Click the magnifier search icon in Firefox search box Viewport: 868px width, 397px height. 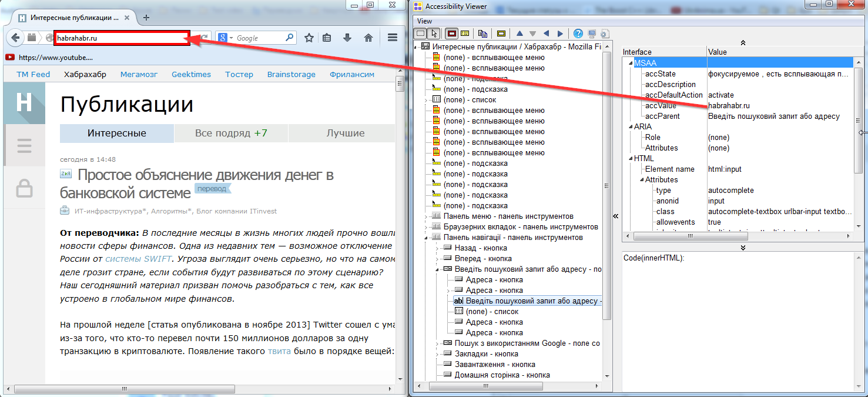(x=290, y=38)
